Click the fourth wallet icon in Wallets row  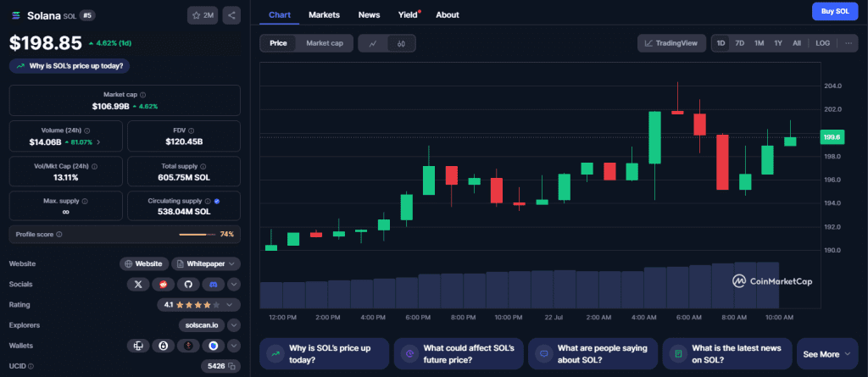coord(213,346)
